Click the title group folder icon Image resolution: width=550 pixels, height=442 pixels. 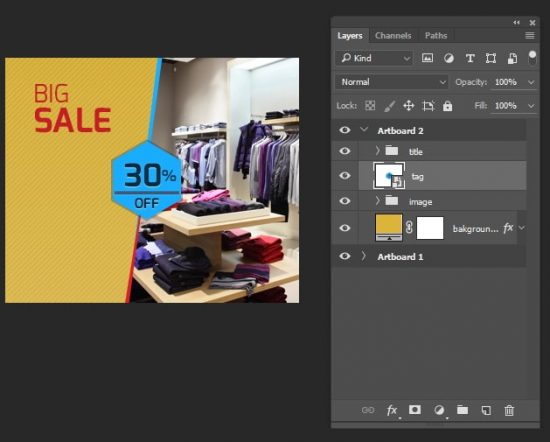[x=392, y=151]
